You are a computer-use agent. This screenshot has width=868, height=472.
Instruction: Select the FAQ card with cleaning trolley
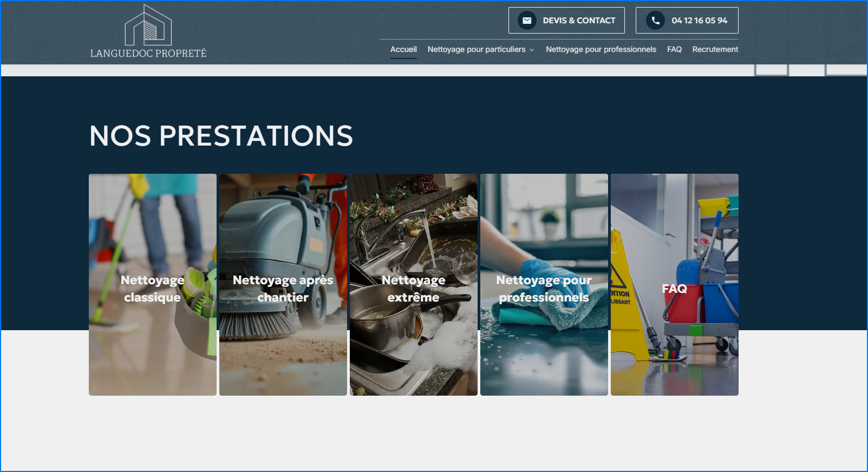click(675, 285)
